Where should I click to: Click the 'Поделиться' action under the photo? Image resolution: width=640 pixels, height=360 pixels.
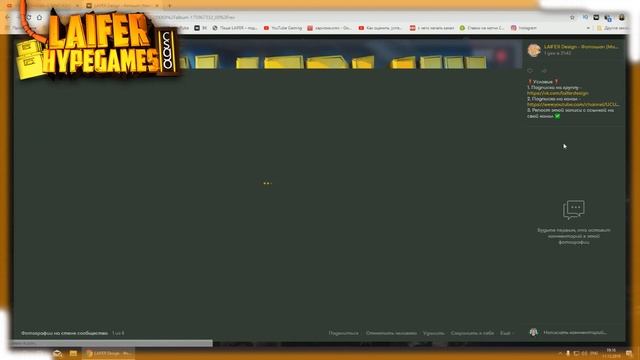click(343, 333)
